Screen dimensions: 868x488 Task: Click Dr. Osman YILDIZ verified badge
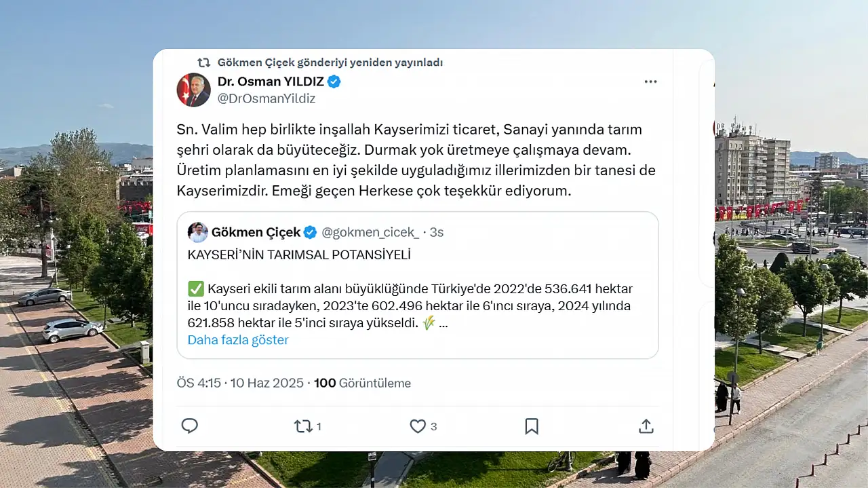coord(334,82)
